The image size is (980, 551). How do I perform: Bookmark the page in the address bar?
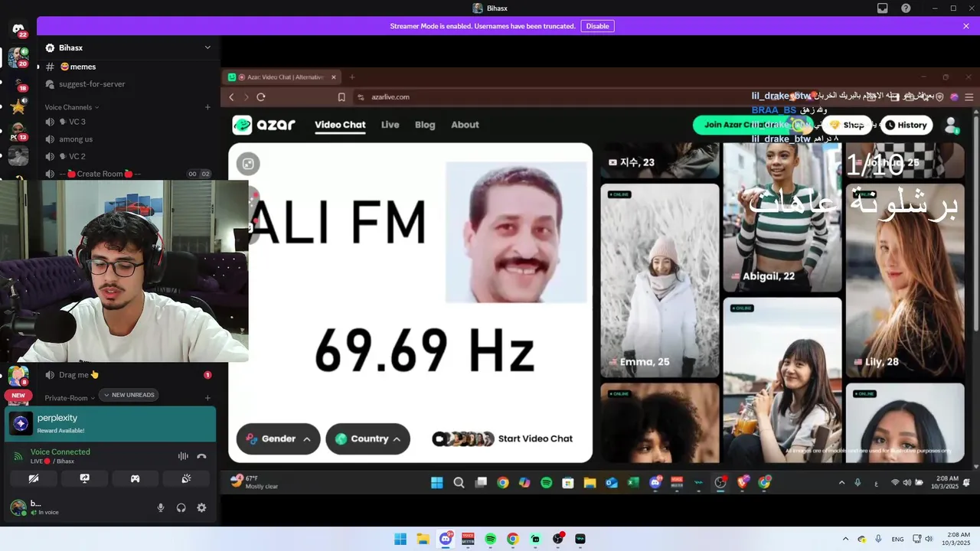341,97
